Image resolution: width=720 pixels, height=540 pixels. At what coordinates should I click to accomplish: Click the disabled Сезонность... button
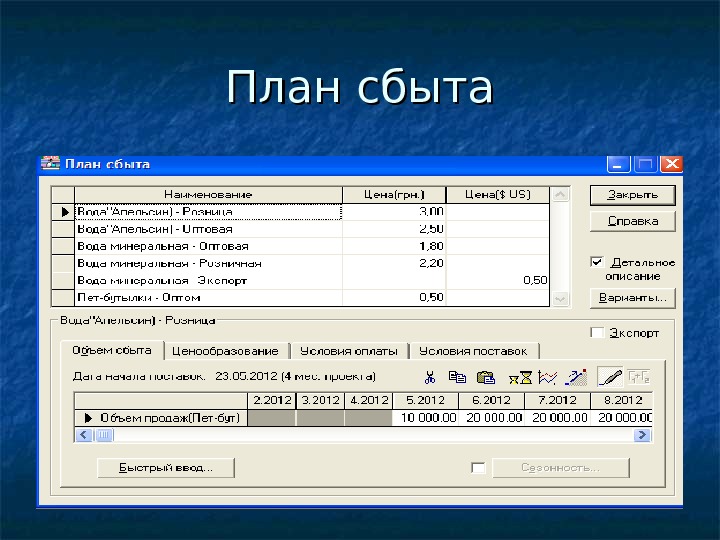561,468
